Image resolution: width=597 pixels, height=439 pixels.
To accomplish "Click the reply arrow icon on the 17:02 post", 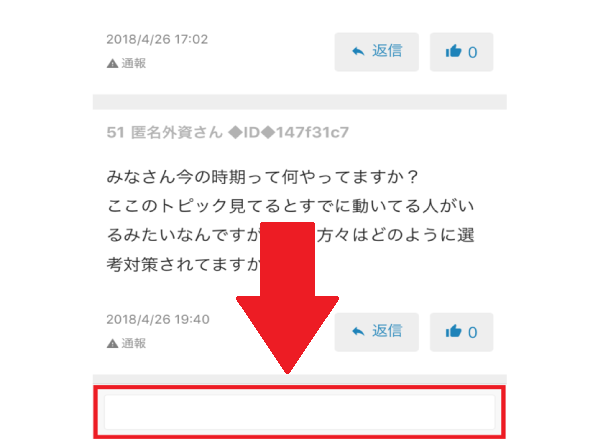I will 358,51.
